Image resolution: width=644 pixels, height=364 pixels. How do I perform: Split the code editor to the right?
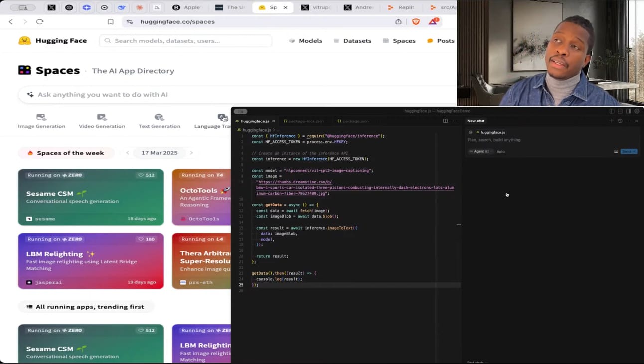tap(445, 121)
